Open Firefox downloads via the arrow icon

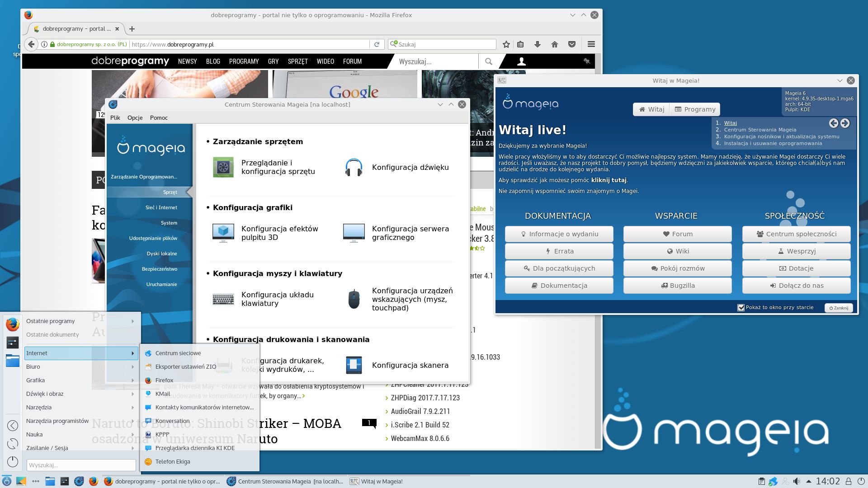[538, 44]
